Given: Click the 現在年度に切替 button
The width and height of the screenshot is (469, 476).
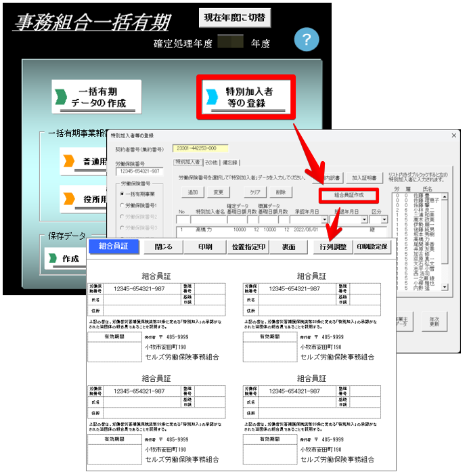Looking at the screenshot, I should [235, 18].
